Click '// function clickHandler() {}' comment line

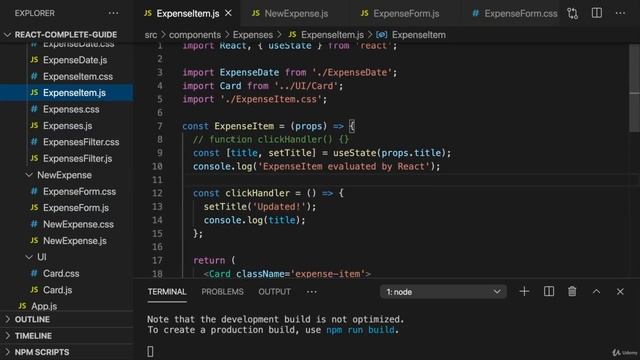click(x=271, y=140)
